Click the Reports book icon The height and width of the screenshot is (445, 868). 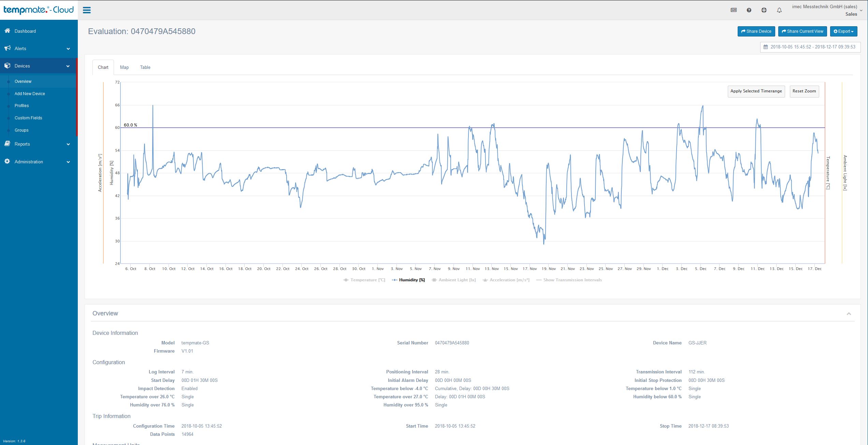point(7,144)
